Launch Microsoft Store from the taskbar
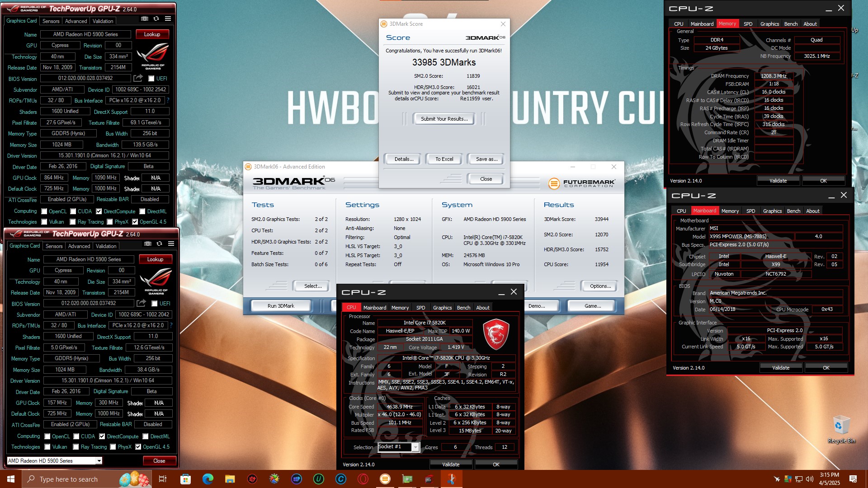Viewport: 868px width, 488px height. click(x=185, y=479)
